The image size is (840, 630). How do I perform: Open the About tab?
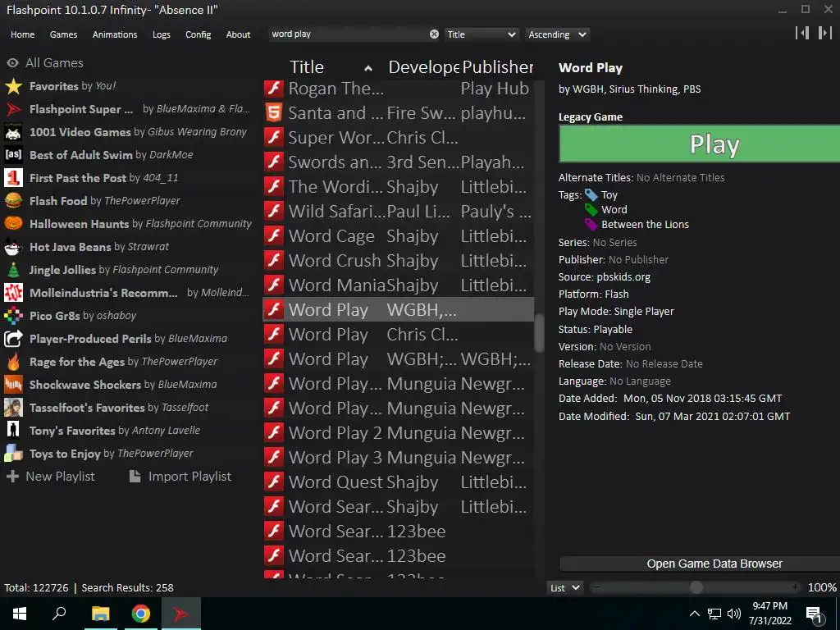pos(238,34)
